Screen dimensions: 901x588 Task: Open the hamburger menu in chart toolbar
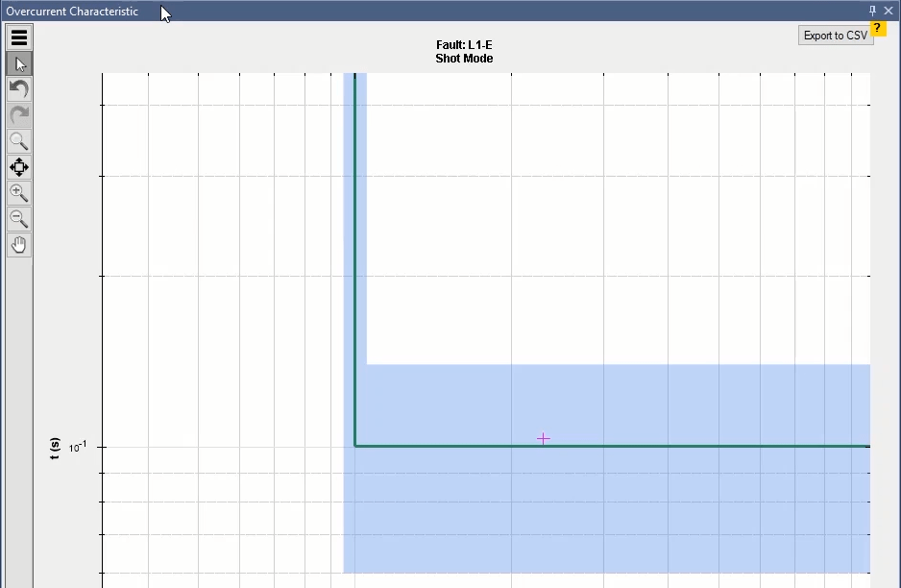(19, 37)
